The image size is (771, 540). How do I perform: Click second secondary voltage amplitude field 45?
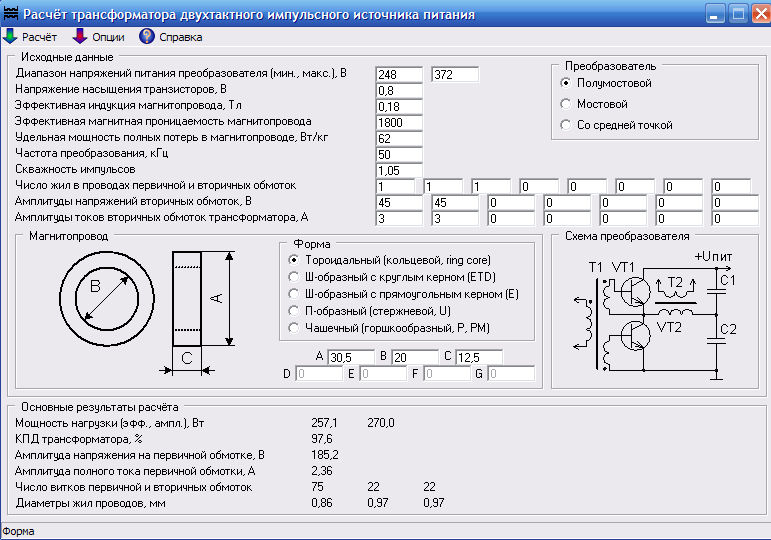pyautogui.click(x=455, y=203)
